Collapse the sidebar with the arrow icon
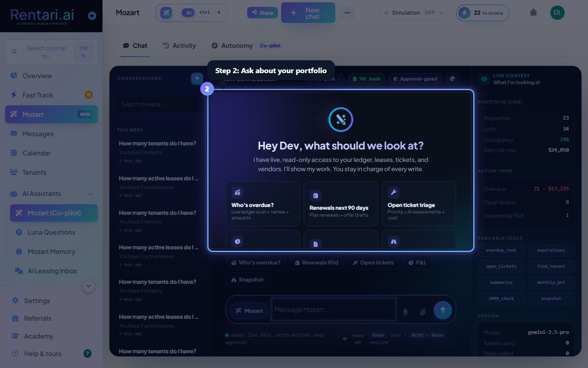This screenshot has width=588, height=368. [x=92, y=16]
